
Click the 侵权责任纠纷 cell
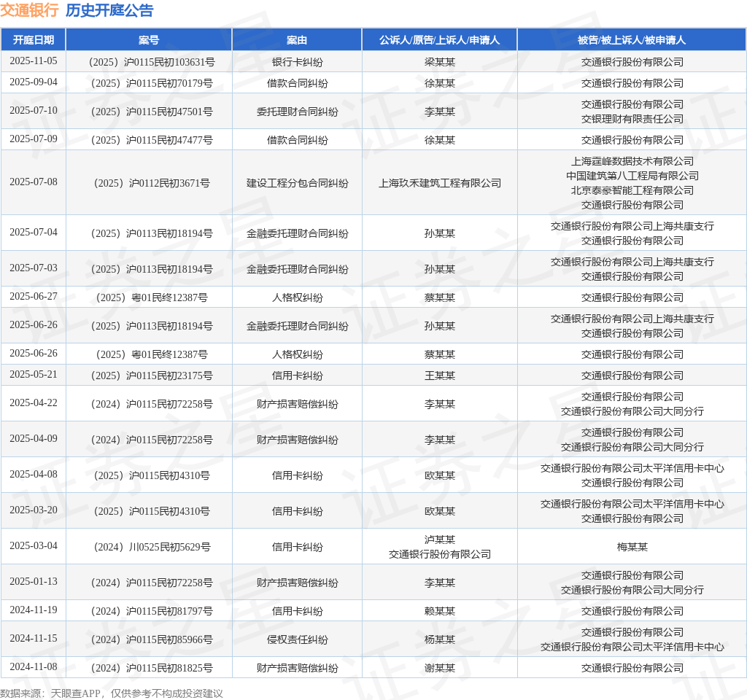click(298, 639)
